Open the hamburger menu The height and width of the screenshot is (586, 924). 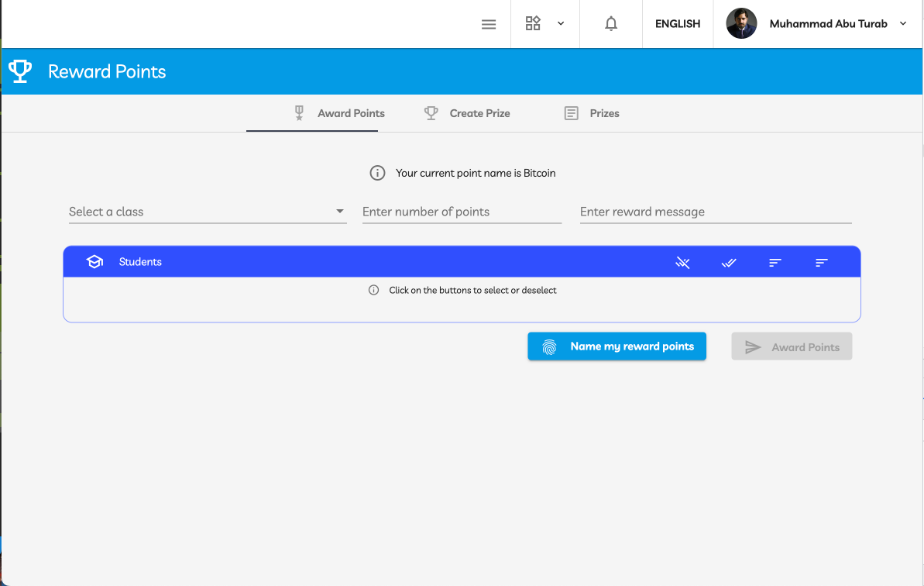[x=489, y=24]
